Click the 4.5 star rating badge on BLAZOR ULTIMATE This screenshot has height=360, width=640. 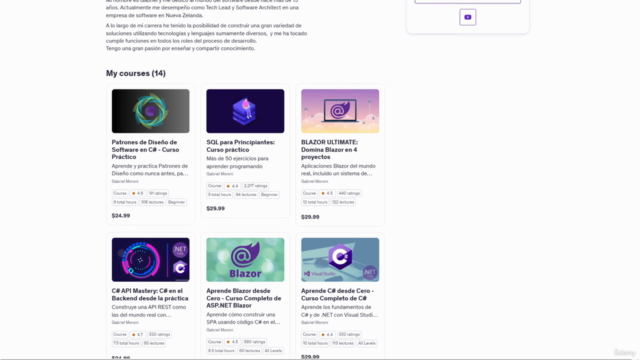[327, 193]
